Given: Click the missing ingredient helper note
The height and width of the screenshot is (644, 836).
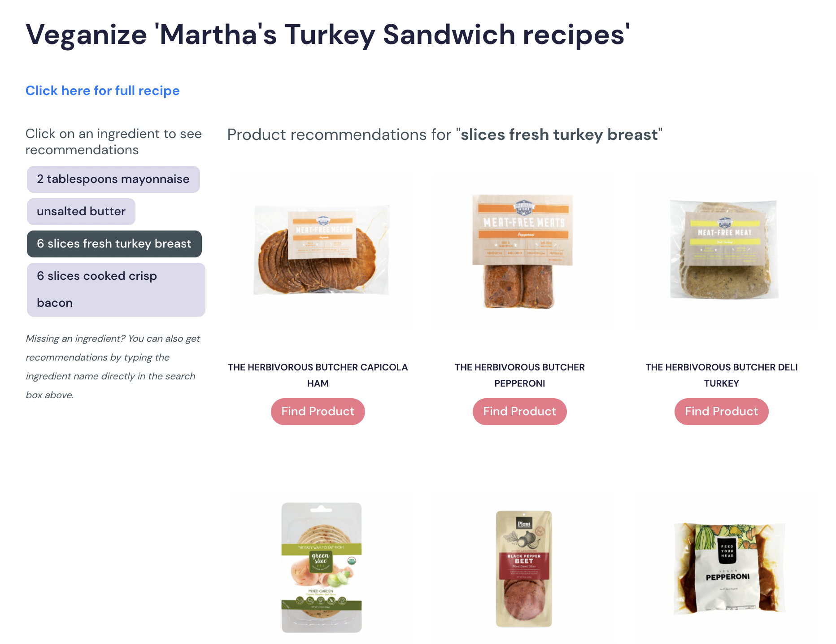Looking at the screenshot, I should point(113,366).
